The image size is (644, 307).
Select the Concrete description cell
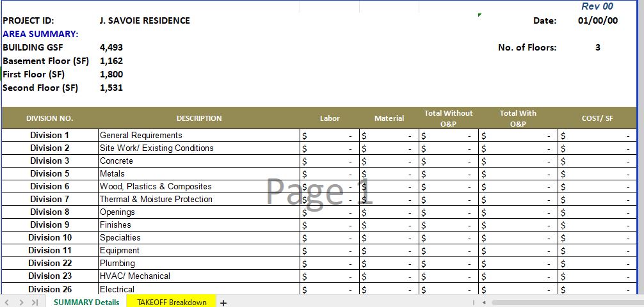tap(199, 161)
